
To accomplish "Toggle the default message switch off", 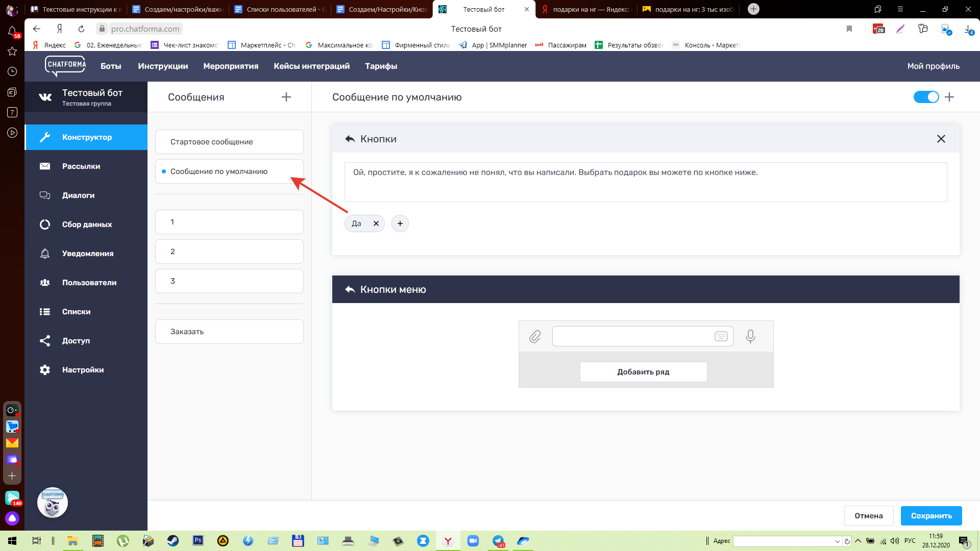I will coord(926,97).
